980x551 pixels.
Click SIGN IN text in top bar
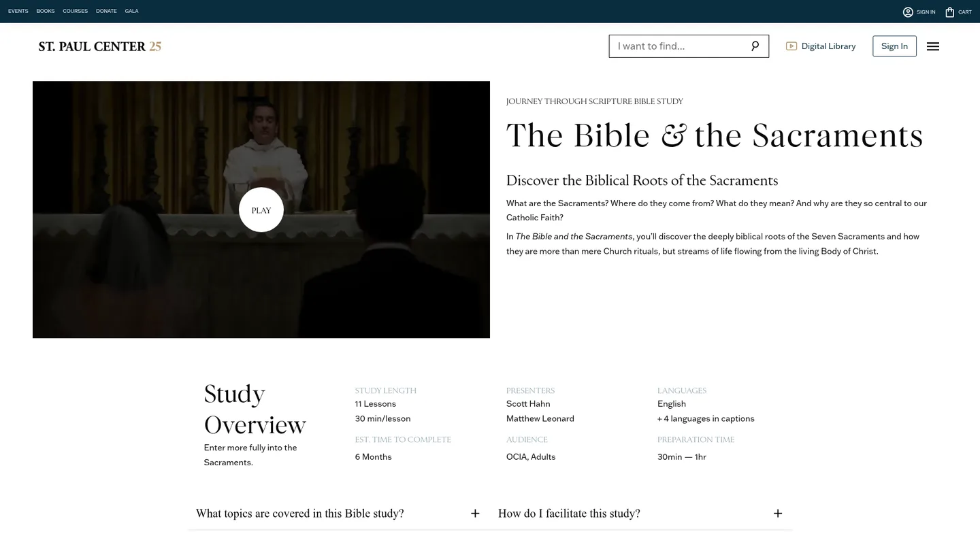(x=926, y=12)
